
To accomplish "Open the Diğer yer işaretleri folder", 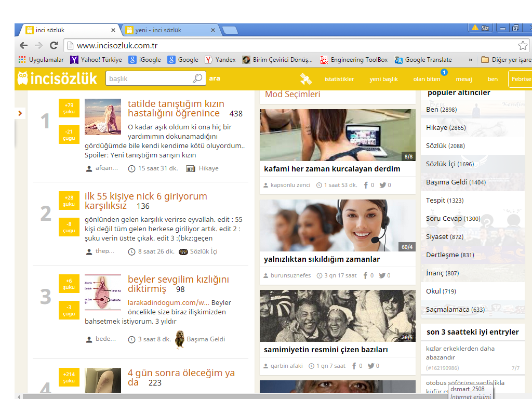I will (x=506, y=60).
